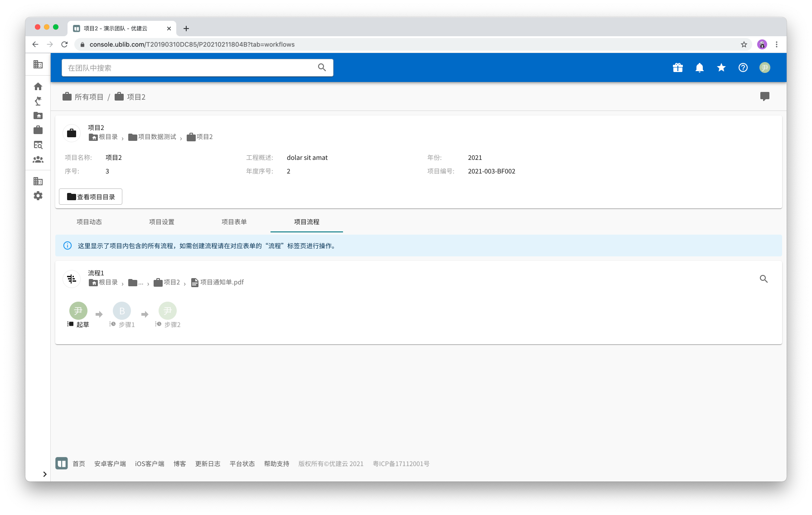
Task: Open the comments chat bubble icon
Action: pos(764,96)
